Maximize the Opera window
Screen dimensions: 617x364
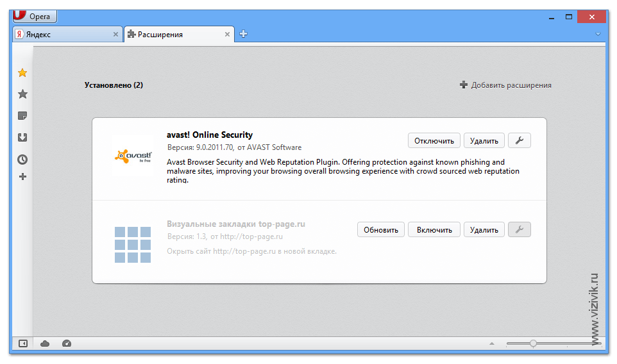569,17
